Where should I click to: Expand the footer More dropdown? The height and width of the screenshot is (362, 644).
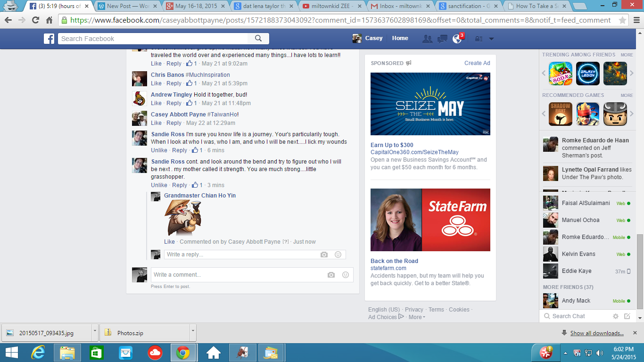[x=417, y=317]
